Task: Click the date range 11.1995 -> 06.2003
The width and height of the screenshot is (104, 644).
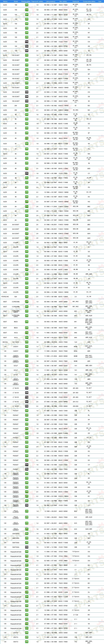Action: [51, 333]
